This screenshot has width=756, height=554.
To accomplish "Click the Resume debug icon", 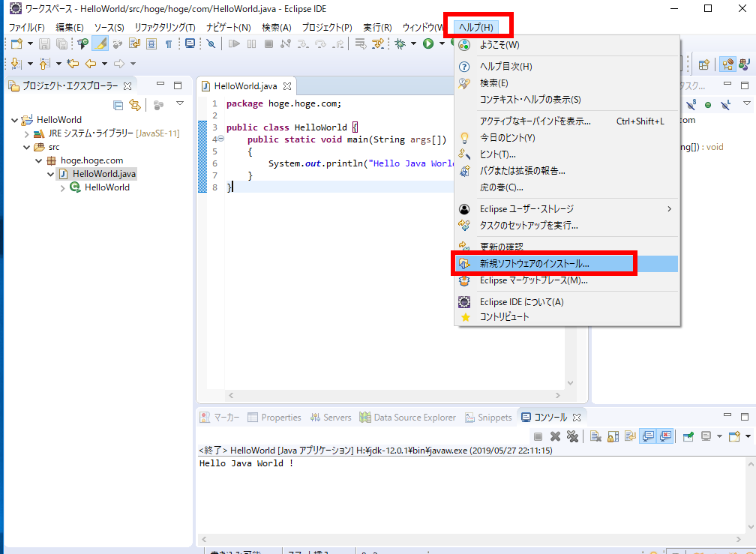I will coord(234,43).
